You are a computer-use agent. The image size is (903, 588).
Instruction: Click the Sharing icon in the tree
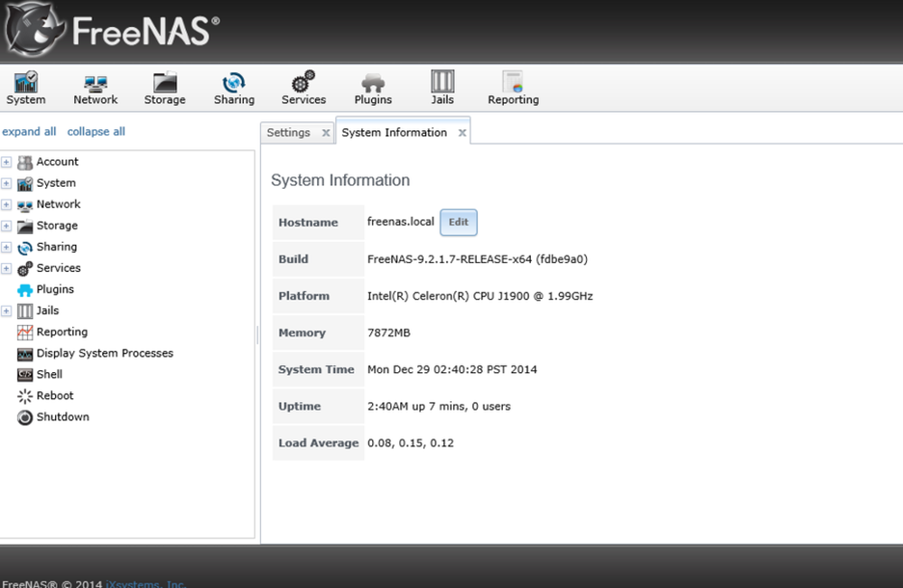(24, 247)
